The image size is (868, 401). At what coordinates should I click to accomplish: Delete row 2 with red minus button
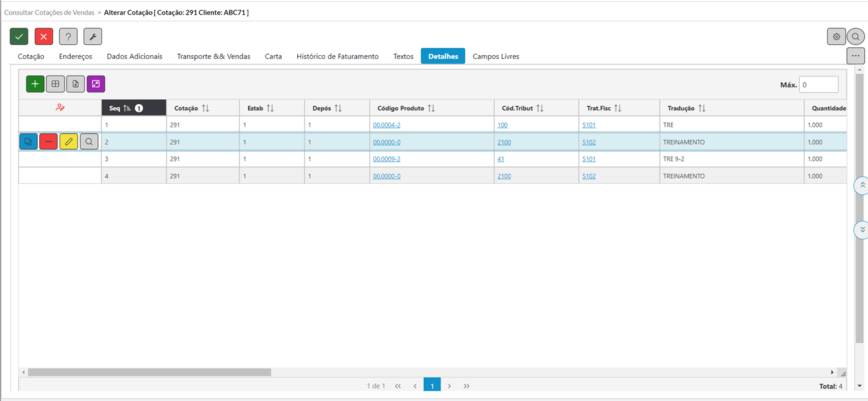48,142
